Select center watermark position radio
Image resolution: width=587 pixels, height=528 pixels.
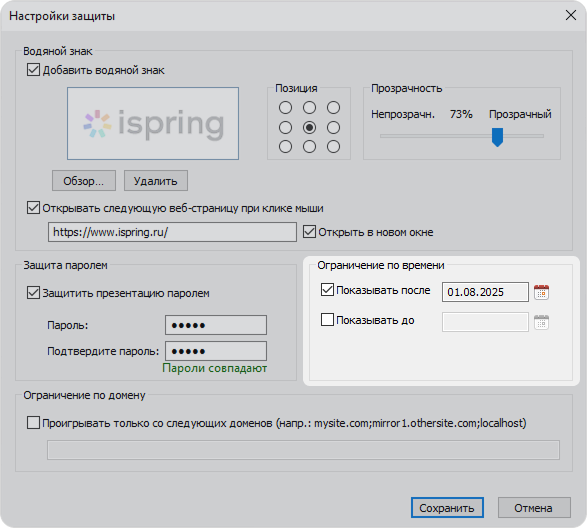click(309, 128)
